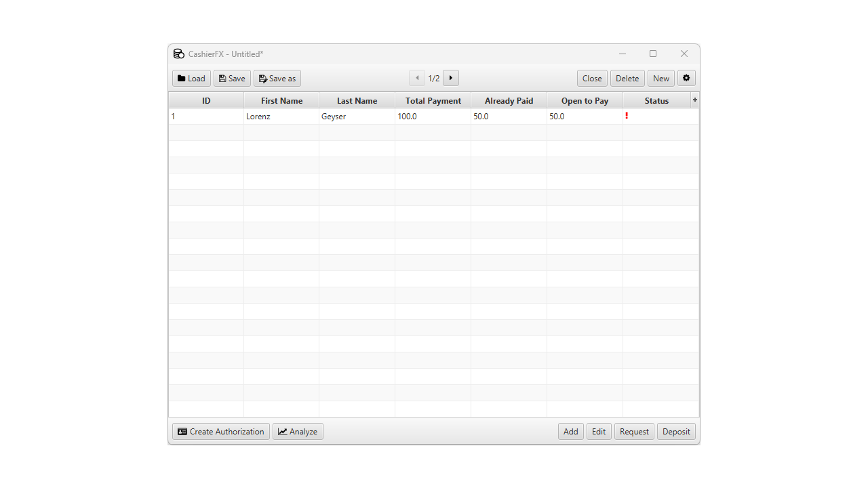This screenshot has width=868, height=488.
Task: Click the red exclamation status icon
Action: 627,116
